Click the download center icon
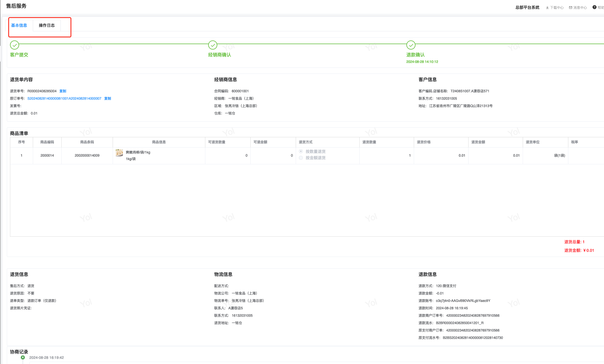 (x=547, y=8)
